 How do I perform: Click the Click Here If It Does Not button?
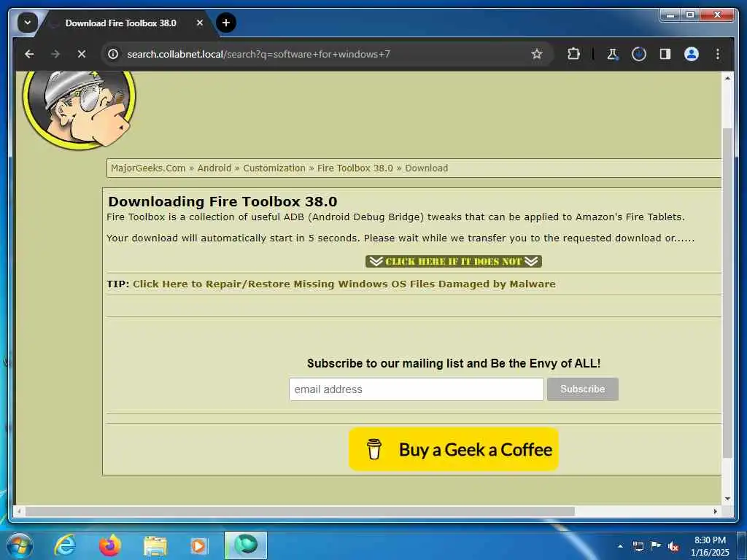454,262
